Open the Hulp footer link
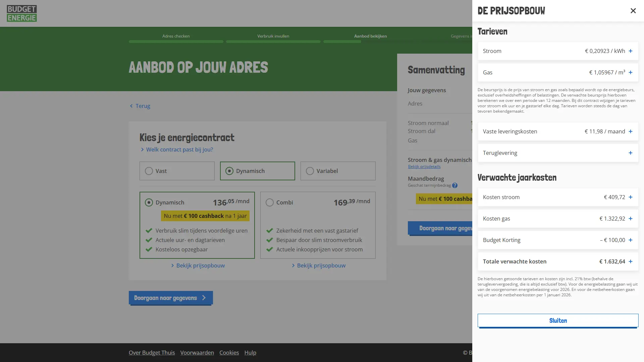Screen dimensions: 644x362 tap(250, 353)
